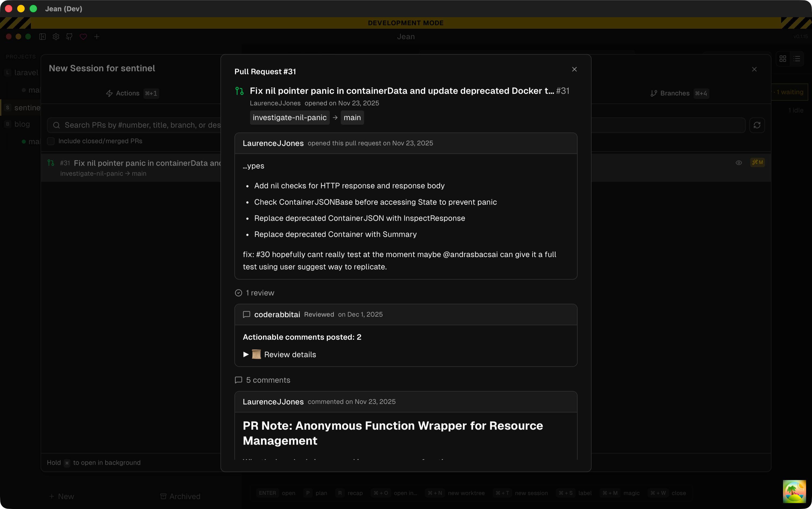The image size is (812, 509).
Task: Click the magic M badge on PR row
Action: pos(757,163)
